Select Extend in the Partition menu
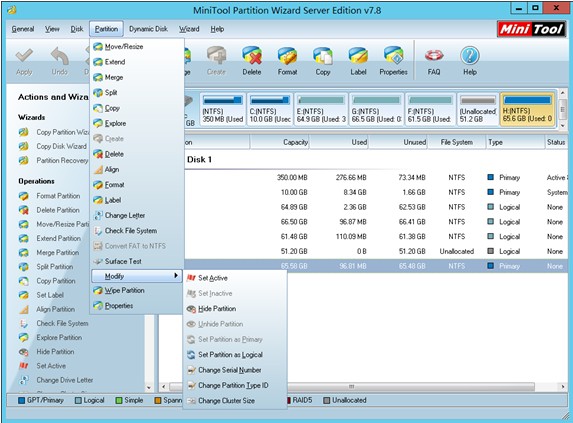This screenshot has width=573, height=423. tap(137, 62)
